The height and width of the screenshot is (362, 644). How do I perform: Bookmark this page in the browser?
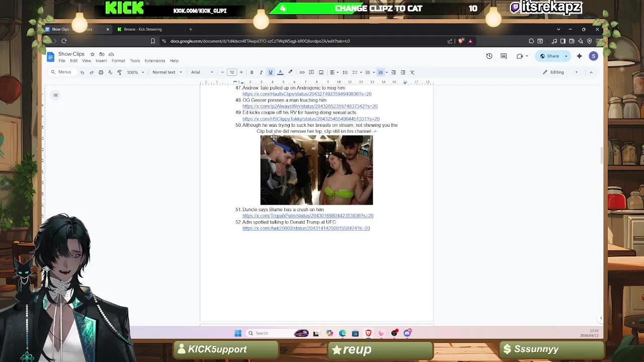[x=152, y=41]
